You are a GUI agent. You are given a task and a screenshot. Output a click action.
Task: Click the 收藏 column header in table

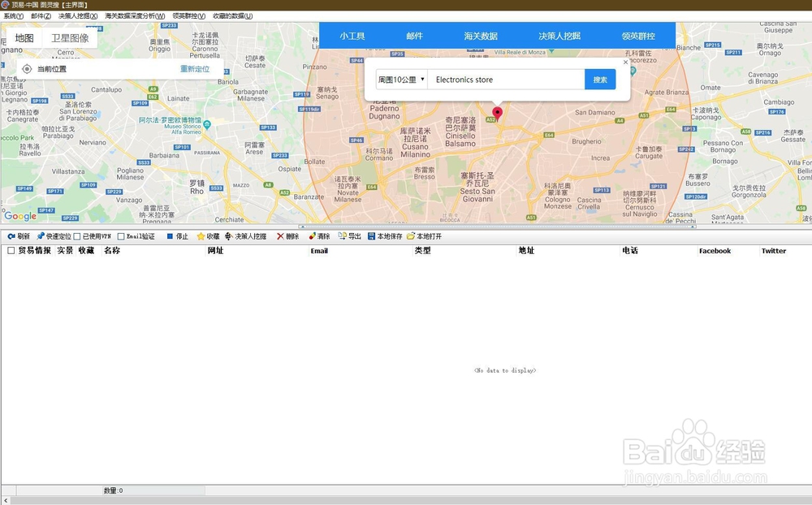point(86,251)
